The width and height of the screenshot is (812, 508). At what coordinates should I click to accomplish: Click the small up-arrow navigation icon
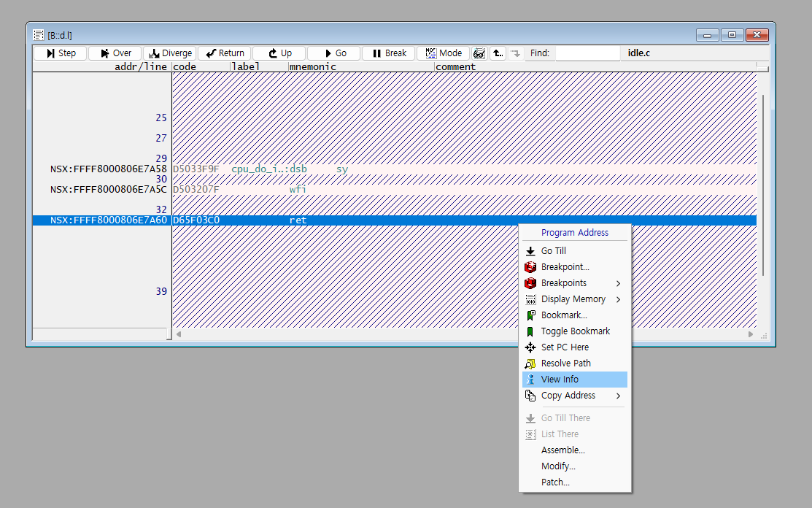click(497, 53)
